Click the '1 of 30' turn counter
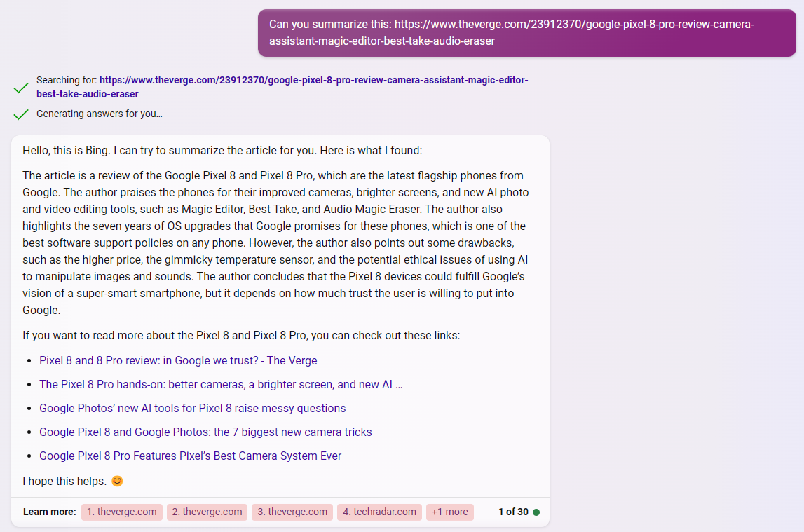 coord(513,512)
